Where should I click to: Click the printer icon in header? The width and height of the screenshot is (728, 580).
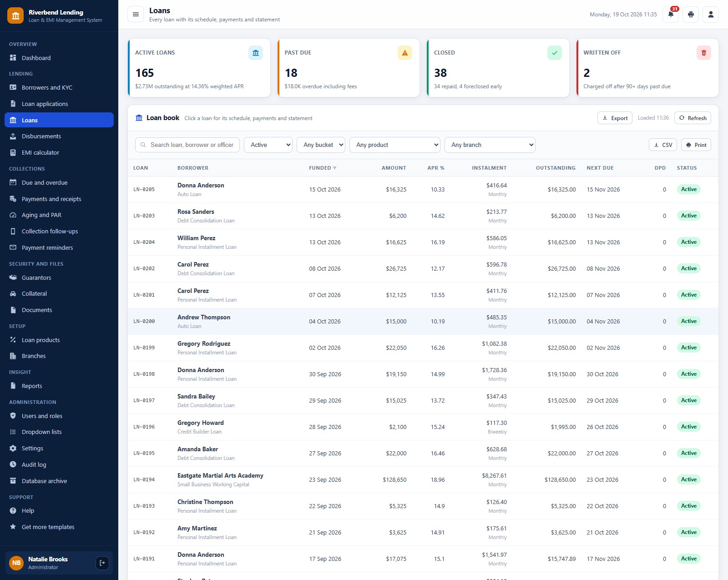[691, 15]
